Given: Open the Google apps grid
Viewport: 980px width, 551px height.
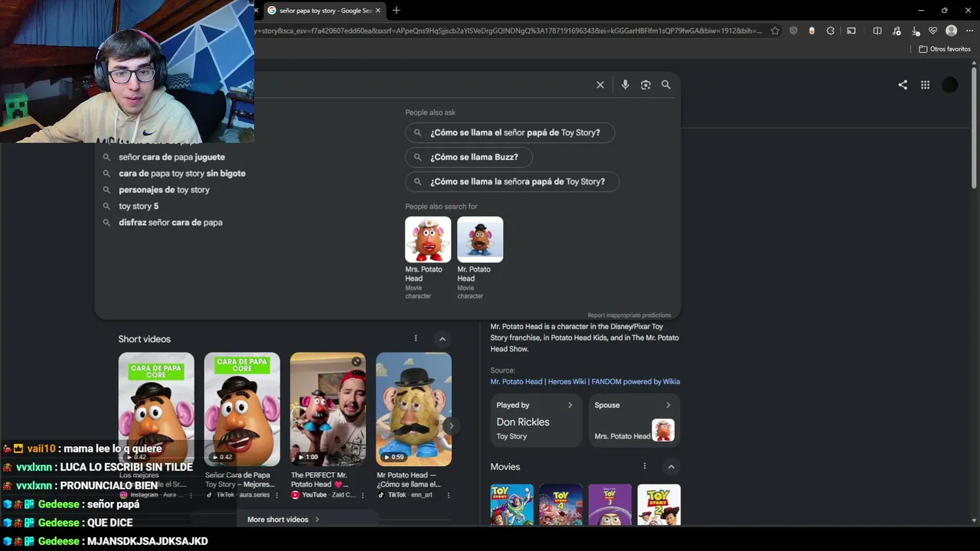Looking at the screenshot, I should [x=925, y=85].
